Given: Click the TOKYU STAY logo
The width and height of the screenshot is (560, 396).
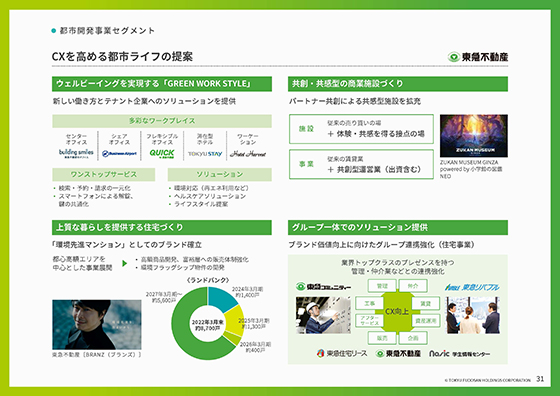Looking at the screenshot, I should tap(205, 154).
